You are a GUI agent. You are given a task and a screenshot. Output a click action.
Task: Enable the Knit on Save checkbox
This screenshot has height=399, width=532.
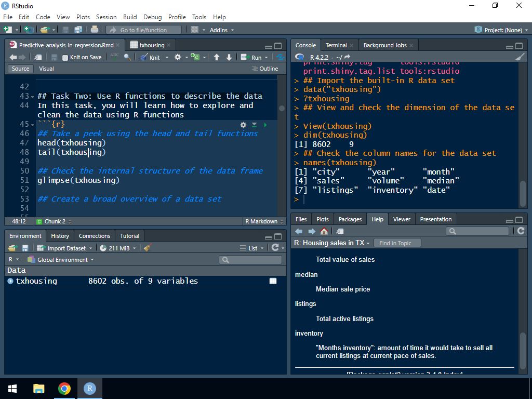pos(65,58)
